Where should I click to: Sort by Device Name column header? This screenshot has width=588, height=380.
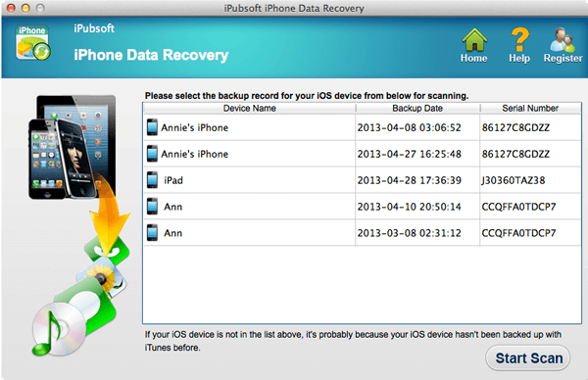click(249, 109)
